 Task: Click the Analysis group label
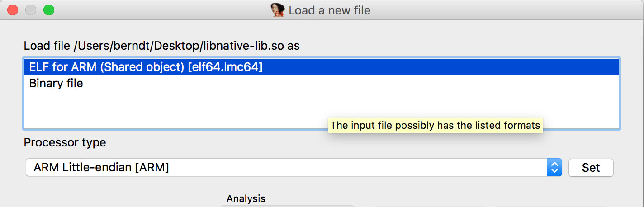point(246,199)
